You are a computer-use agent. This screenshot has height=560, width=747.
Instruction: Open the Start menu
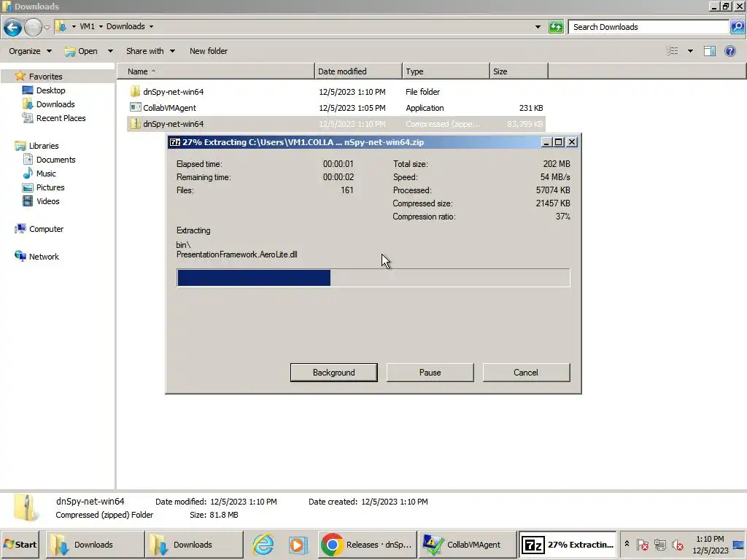point(20,544)
